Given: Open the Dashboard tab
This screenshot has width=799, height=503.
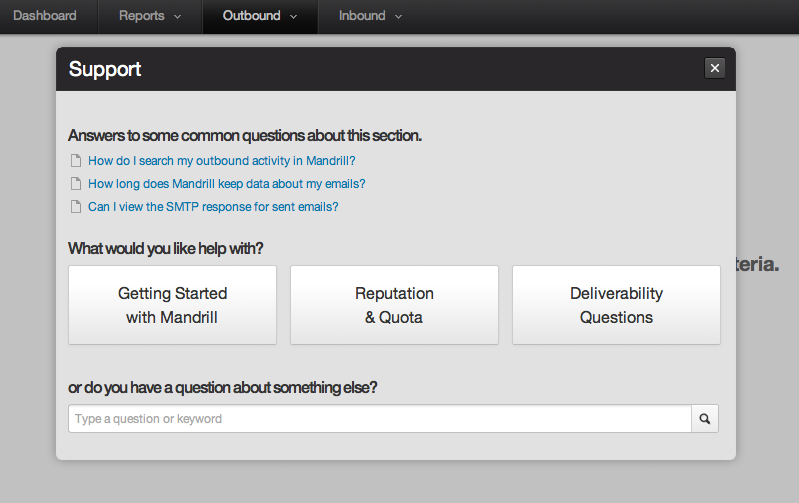Looking at the screenshot, I should 45,16.
